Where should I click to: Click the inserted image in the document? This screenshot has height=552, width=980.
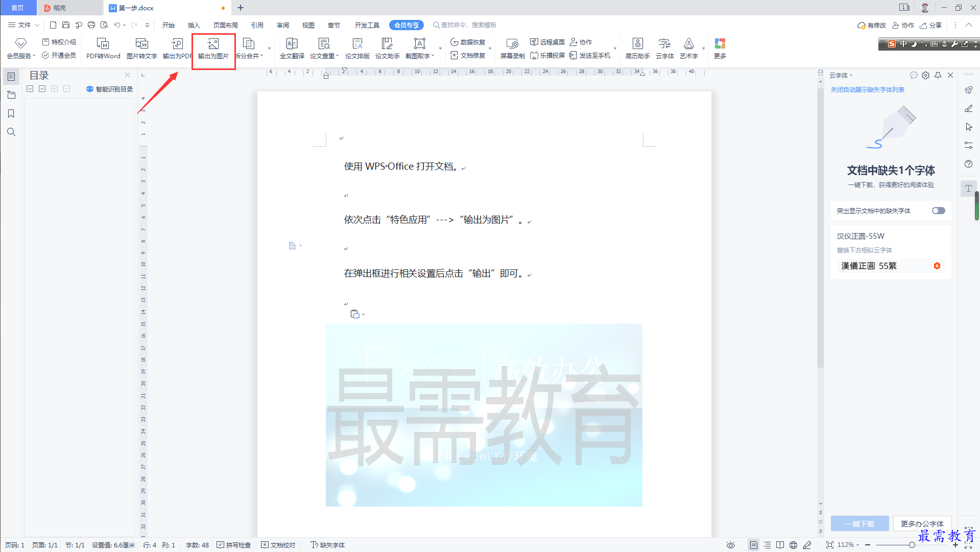[x=484, y=415]
